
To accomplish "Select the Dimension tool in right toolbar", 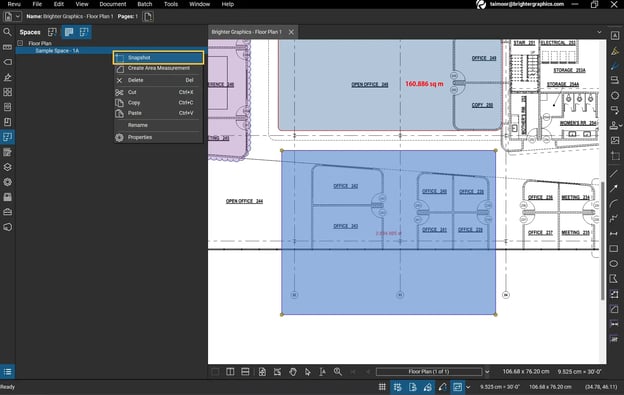I will click(614, 233).
